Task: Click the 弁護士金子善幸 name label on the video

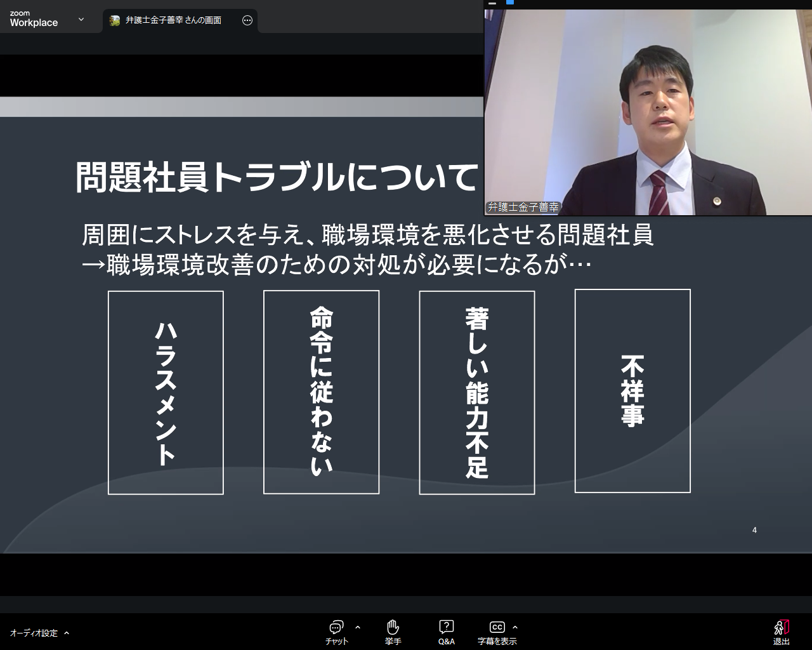Action: click(523, 207)
